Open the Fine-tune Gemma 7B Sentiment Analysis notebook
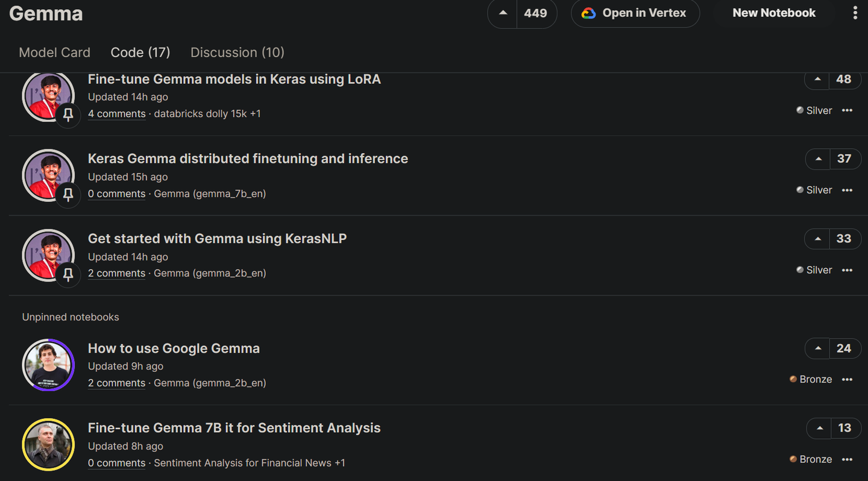The width and height of the screenshot is (868, 481). 234,428
